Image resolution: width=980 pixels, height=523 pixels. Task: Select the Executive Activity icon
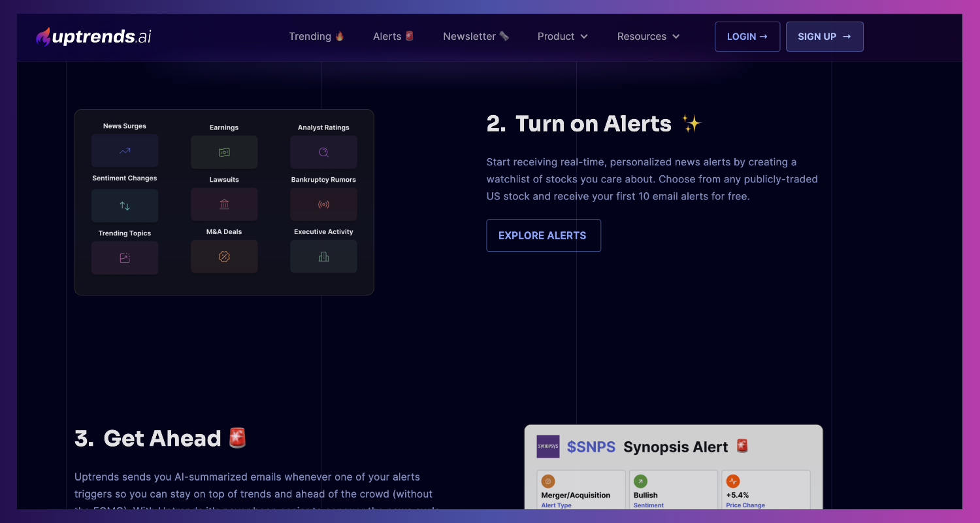pos(323,256)
